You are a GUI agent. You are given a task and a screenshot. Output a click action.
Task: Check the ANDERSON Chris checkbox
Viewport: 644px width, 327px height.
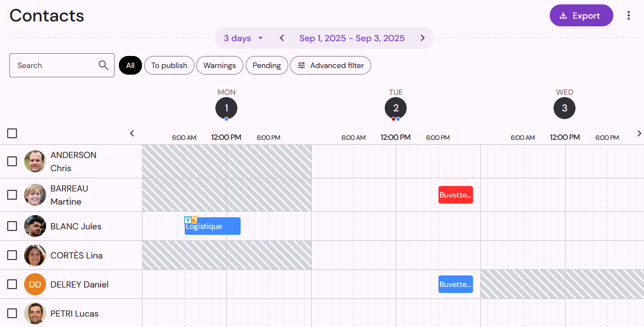12,161
